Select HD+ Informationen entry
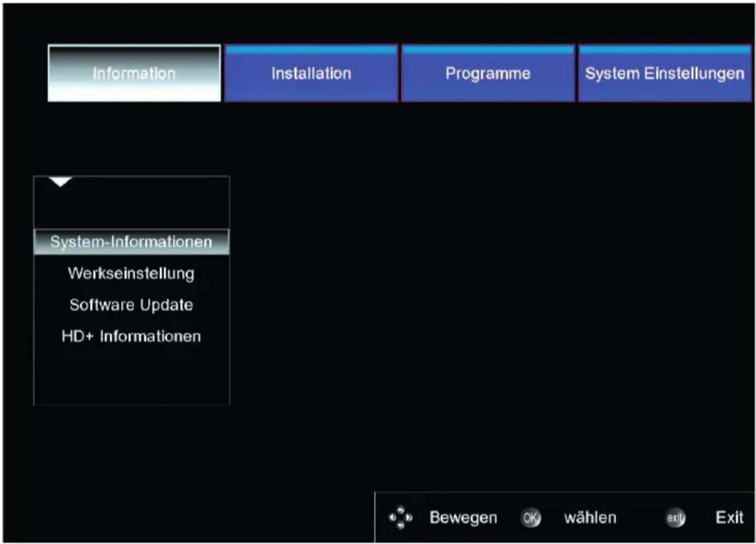The image size is (756, 544). click(131, 336)
